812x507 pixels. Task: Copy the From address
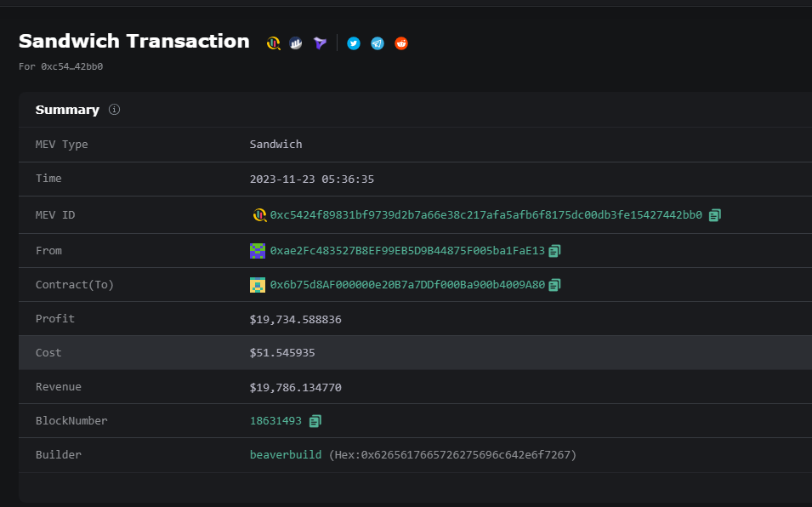click(x=554, y=251)
